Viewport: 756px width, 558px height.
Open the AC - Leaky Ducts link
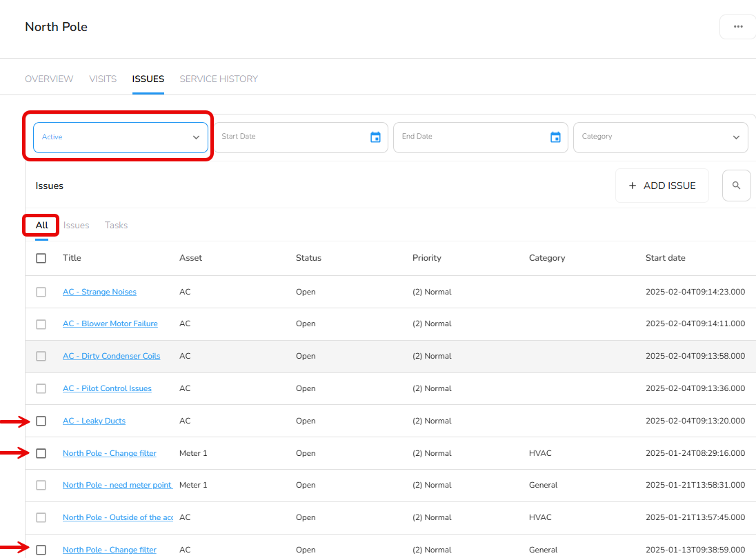pyautogui.click(x=94, y=421)
